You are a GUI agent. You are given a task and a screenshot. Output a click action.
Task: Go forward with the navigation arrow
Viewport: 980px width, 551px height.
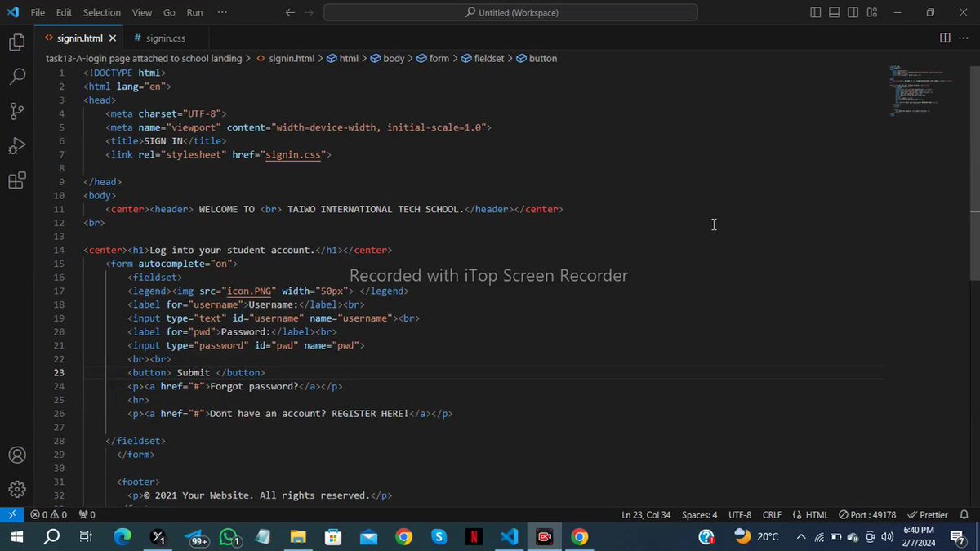308,12
